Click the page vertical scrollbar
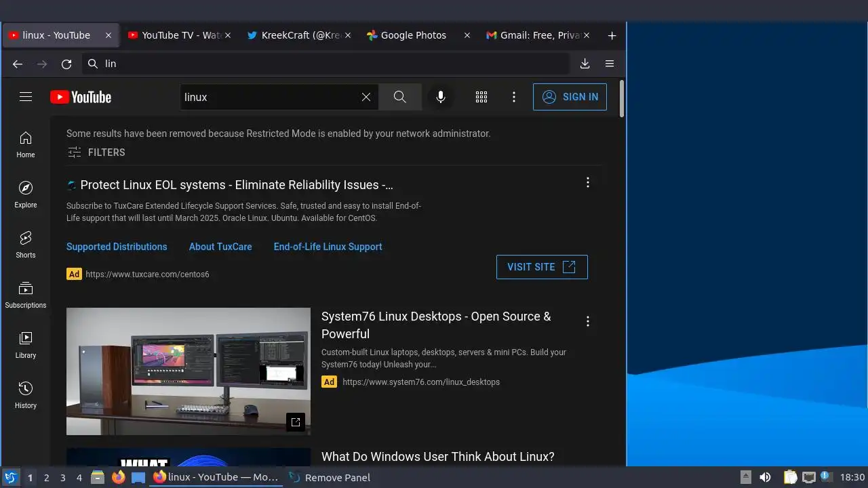 pyautogui.click(x=622, y=100)
